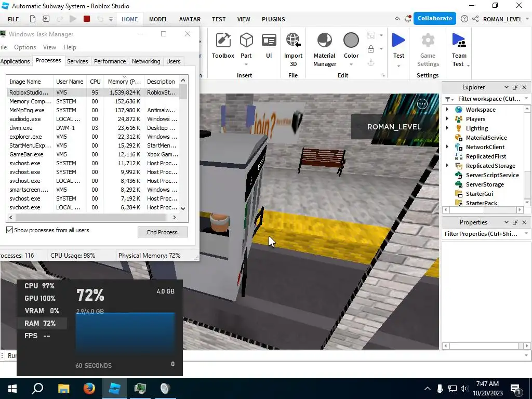Viewport: 532px width, 399px height.
Task: Select Lighting in Explorer
Action: pos(477,128)
